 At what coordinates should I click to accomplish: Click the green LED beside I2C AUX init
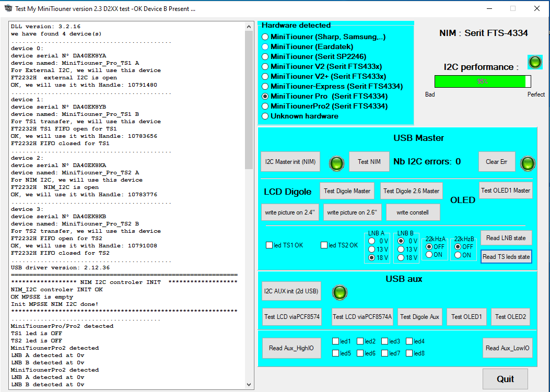tap(340, 292)
